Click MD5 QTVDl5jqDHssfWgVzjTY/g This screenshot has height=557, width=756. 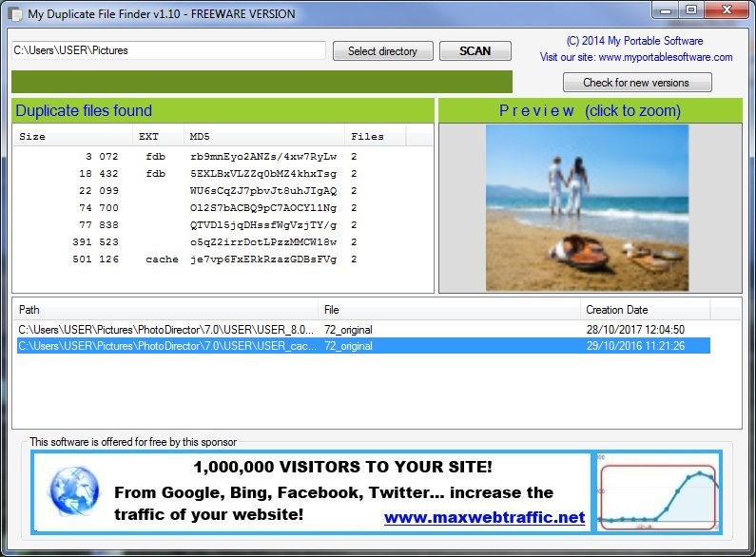(x=263, y=225)
